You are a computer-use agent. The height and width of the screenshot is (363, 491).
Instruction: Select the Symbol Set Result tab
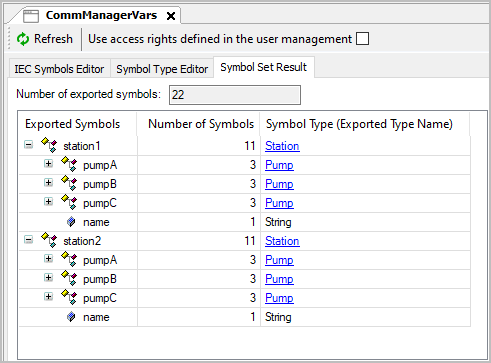click(x=263, y=67)
